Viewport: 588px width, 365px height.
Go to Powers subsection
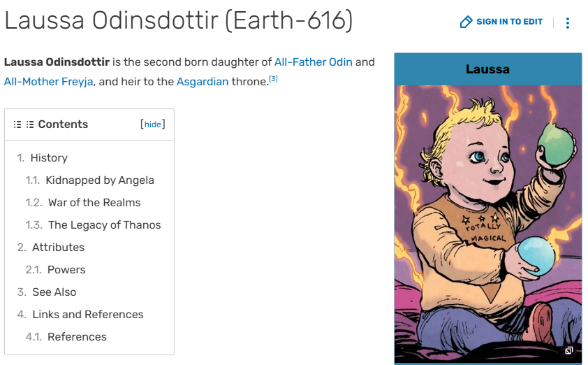[x=66, y=270]
